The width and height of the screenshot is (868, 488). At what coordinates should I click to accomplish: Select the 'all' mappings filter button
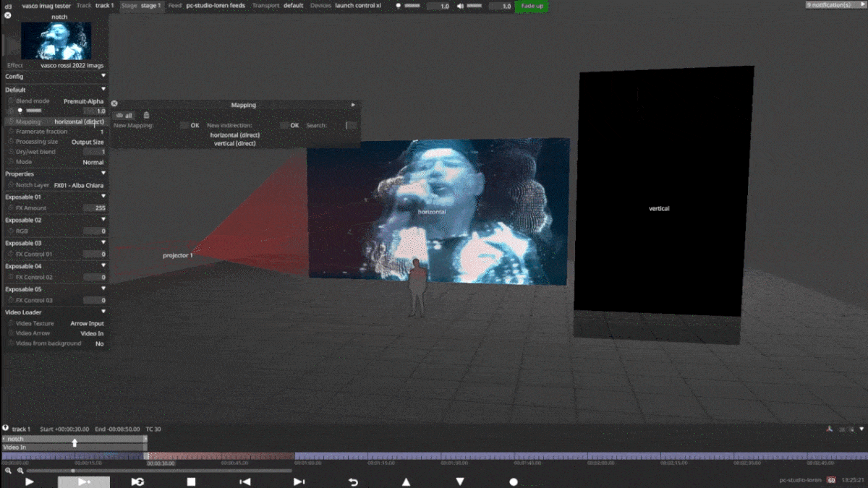point(124,115)
